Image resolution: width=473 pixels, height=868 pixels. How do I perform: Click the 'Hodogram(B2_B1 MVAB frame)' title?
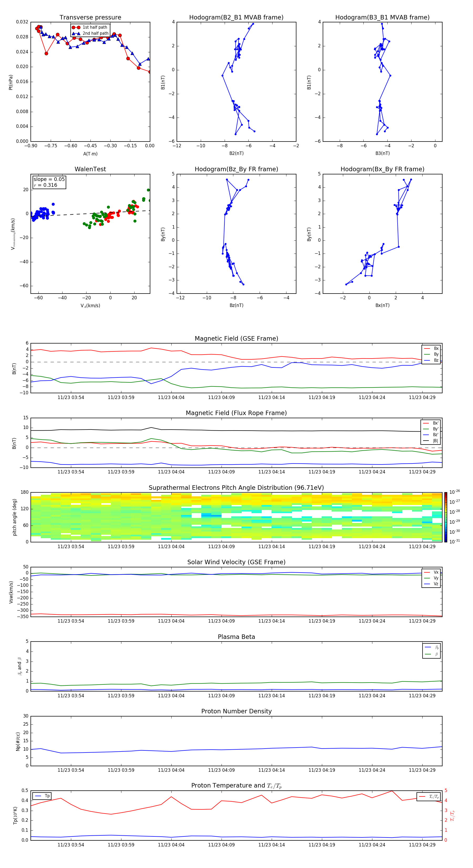click(x=236, y=18)
